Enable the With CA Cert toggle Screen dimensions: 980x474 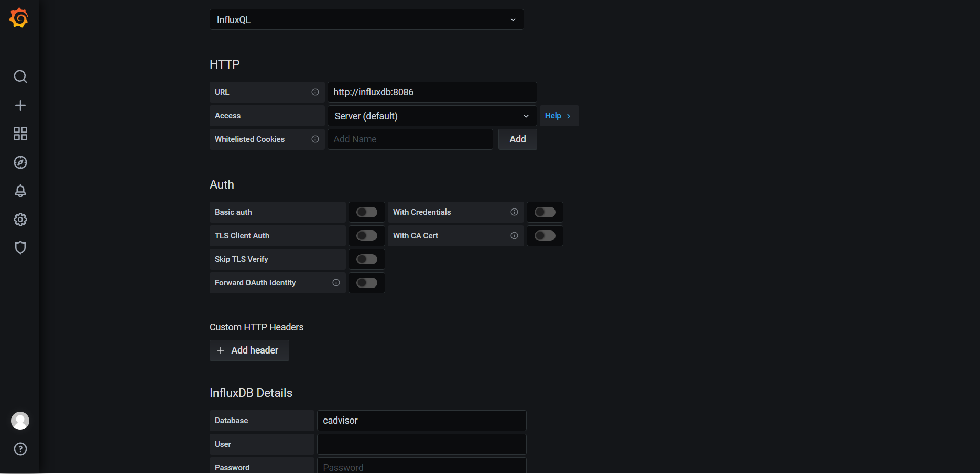pyautogui.click(x=545, y=236)
